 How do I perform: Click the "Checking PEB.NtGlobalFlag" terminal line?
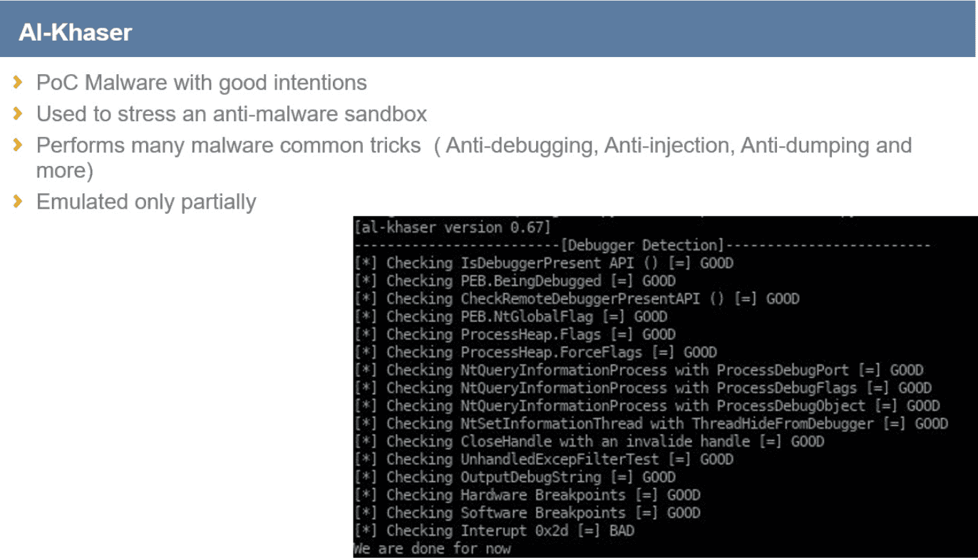click(510, 316)
